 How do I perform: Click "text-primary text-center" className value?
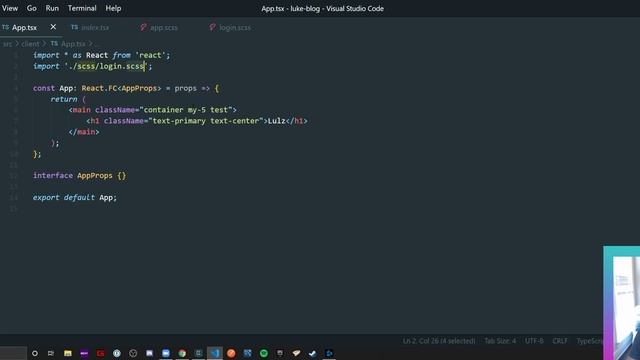tap(206, 121)
